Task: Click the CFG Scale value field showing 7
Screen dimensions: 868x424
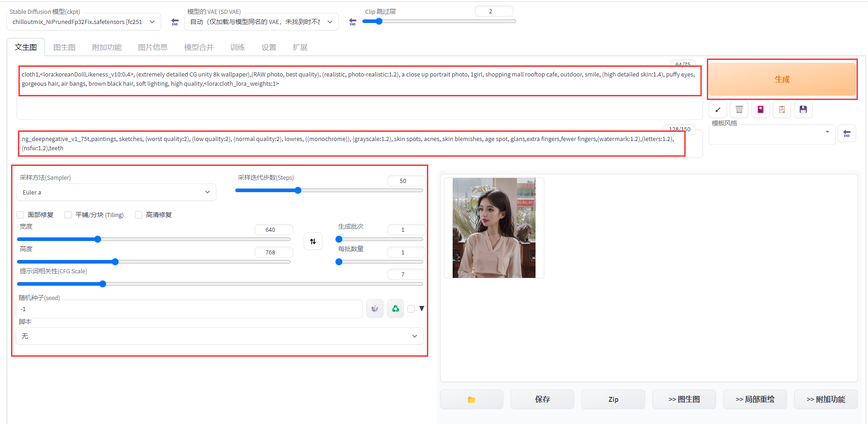Action: click(x=406, y=274)
